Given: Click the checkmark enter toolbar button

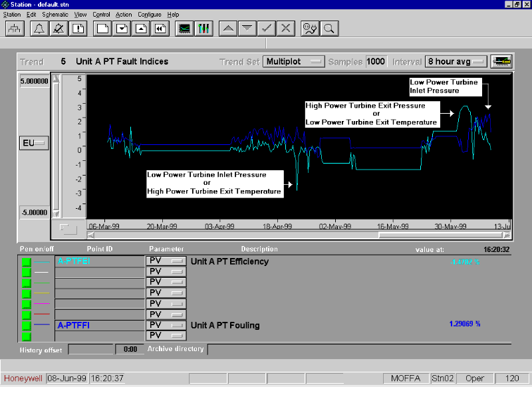Looking at the screenshot, I should 266,29.
